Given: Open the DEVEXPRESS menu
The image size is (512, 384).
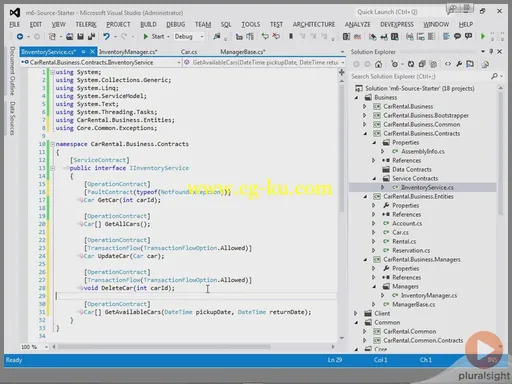Looking at the screenshot, I should point(397,24).
